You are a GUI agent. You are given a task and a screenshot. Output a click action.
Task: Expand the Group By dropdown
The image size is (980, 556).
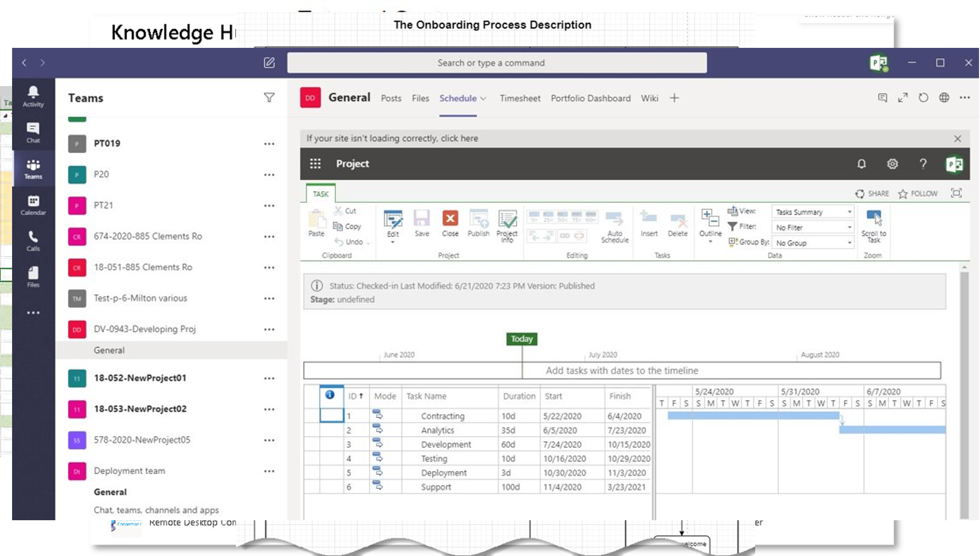tap(813, 243)
